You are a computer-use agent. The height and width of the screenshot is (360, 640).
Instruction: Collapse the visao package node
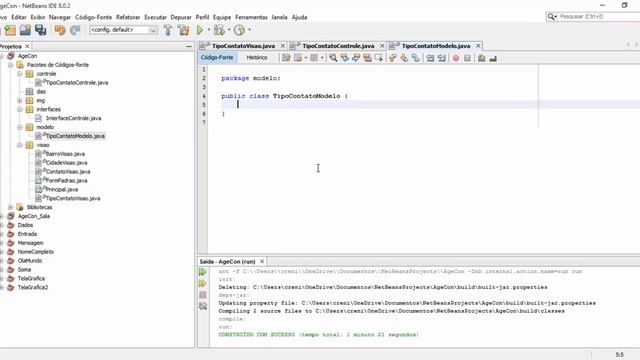point(19,145)
